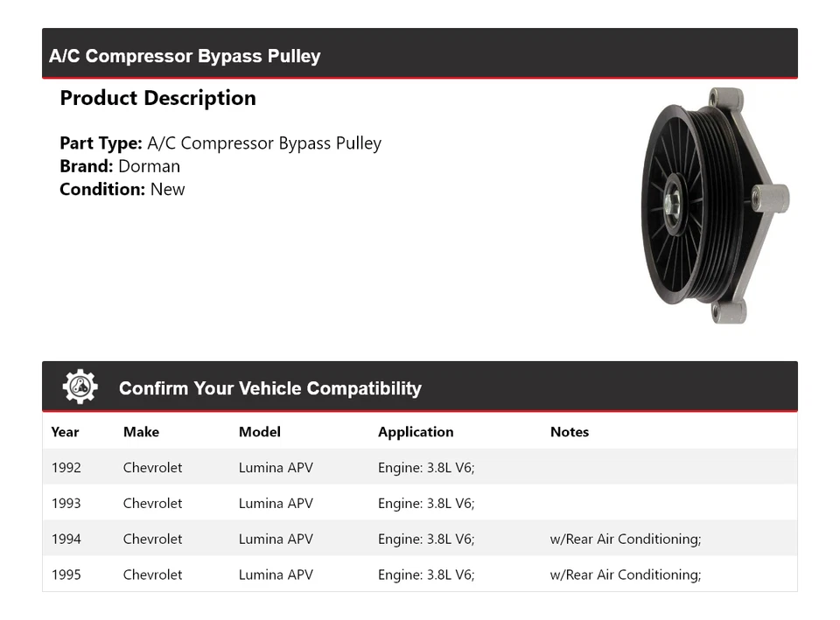The image size is (840, 620).
Task: Click the Year column header
Action: [65, 432]
